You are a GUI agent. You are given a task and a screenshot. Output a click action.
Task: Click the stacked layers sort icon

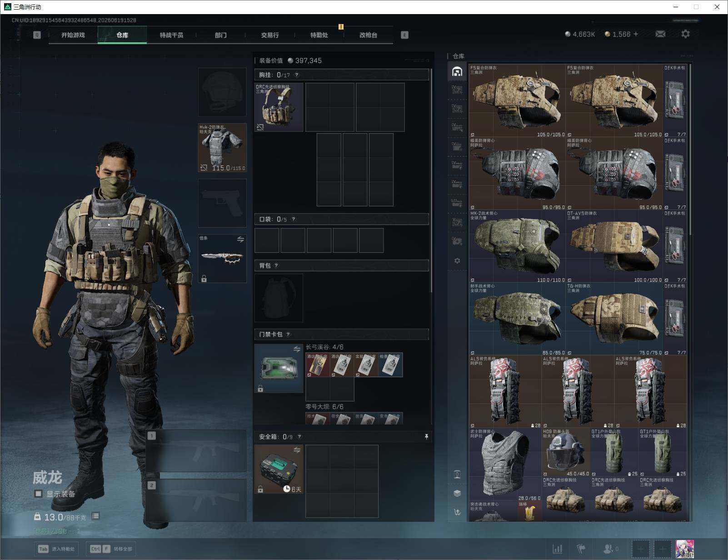pos(457,494)
